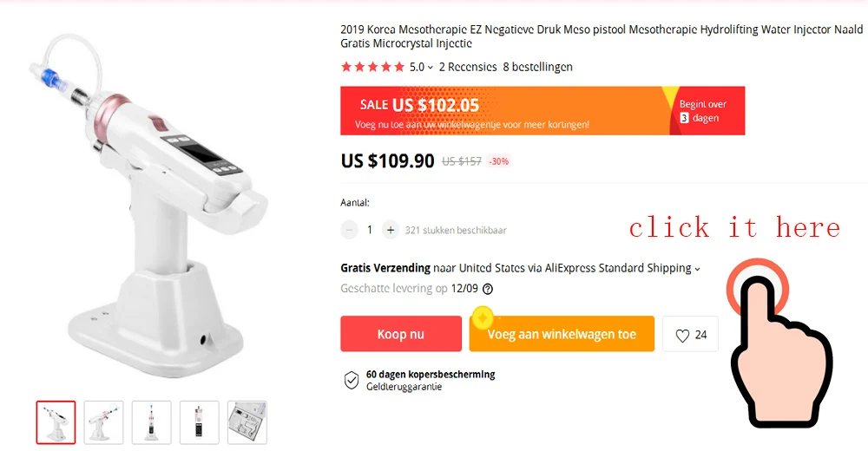Click the delivery estimate help question mark
The image size is (868, 451).
point(488,289)
